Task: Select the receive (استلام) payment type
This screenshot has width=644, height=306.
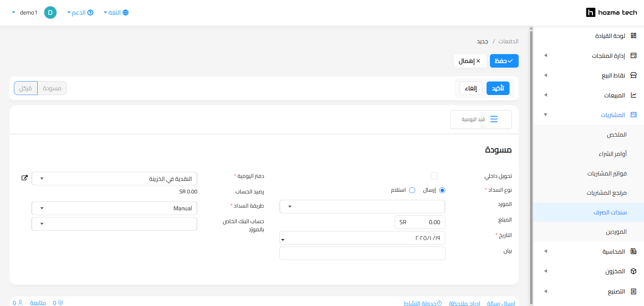Action: pyautogui.click(x=412, y=190)
